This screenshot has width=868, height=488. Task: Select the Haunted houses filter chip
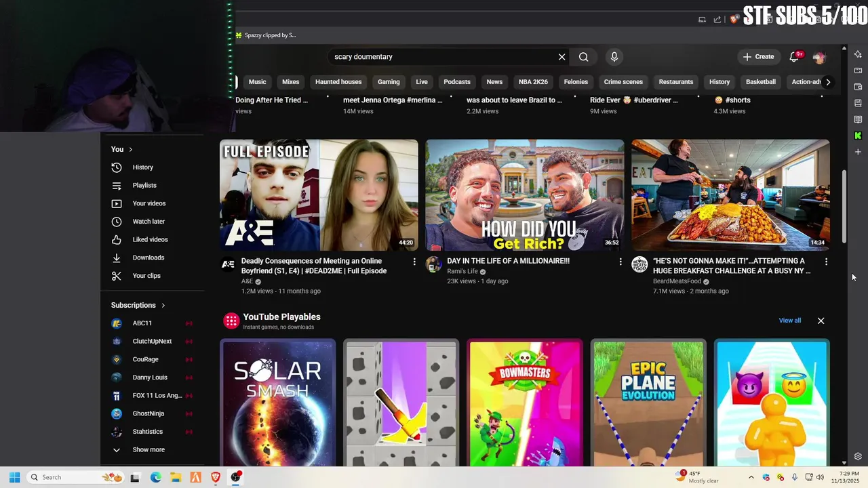[x=338, y=82]
